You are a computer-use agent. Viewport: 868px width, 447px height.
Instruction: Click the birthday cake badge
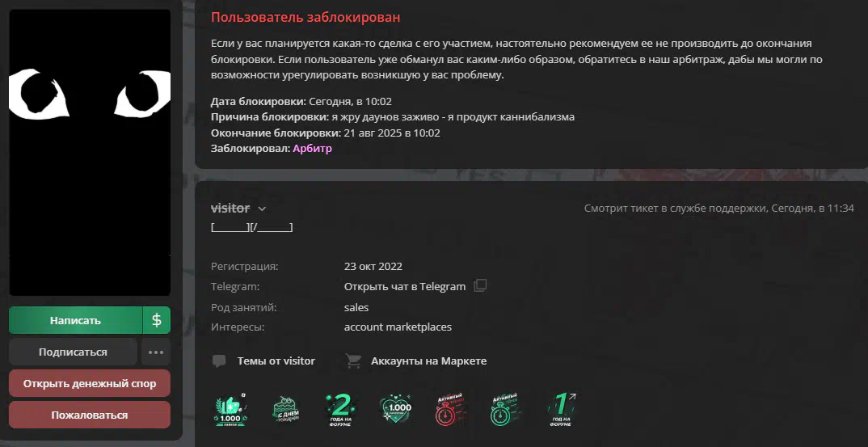coord(285,411)
